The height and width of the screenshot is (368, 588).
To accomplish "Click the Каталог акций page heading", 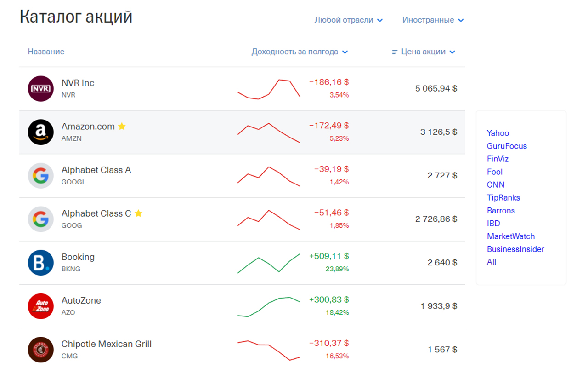I will click(x=76, y=17).
